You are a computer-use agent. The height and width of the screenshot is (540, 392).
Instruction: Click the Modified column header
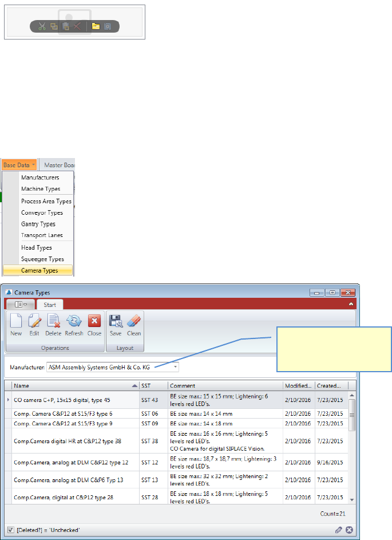tap(299, 386)
